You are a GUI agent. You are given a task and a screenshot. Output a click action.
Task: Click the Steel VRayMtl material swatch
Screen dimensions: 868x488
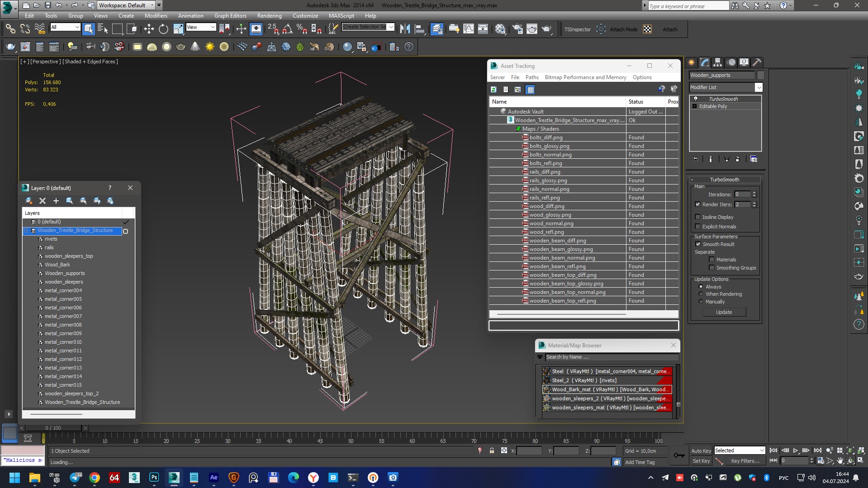tap(546, 371)
